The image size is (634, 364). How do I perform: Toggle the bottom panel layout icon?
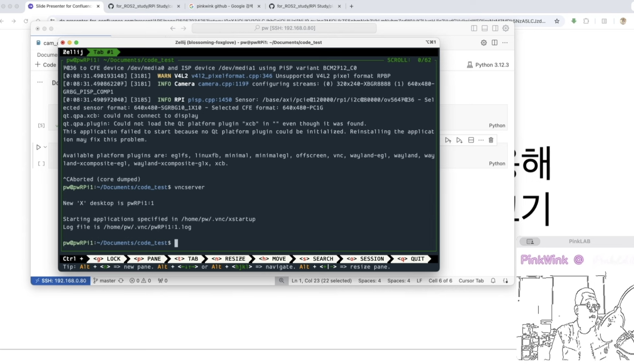pos(484,28)
